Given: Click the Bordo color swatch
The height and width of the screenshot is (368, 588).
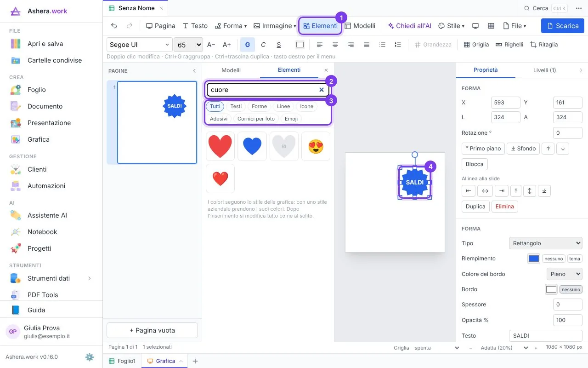Looking at the screenshot, I should [551, 289].
